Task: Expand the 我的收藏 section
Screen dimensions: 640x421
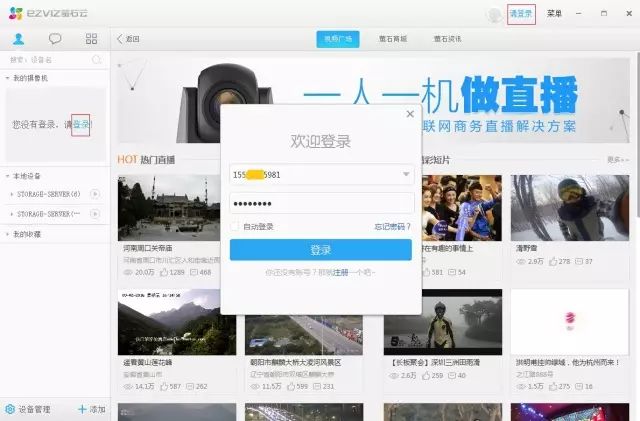Action: [7, 233]
